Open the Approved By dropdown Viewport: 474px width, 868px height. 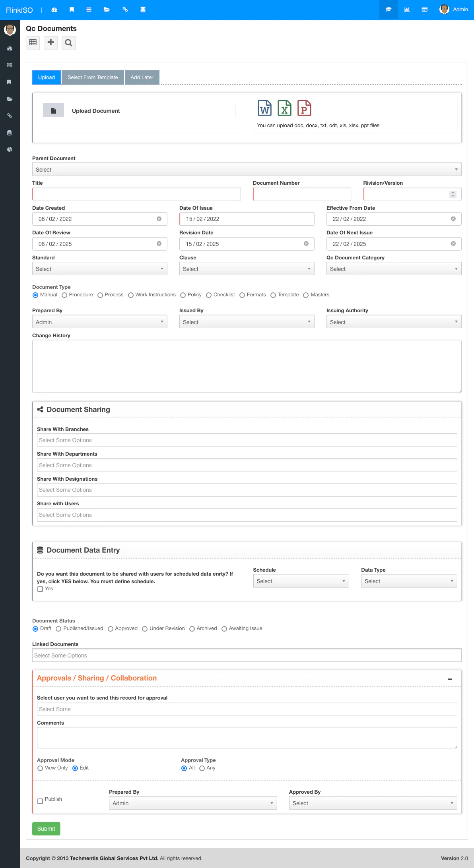point(373,803)
